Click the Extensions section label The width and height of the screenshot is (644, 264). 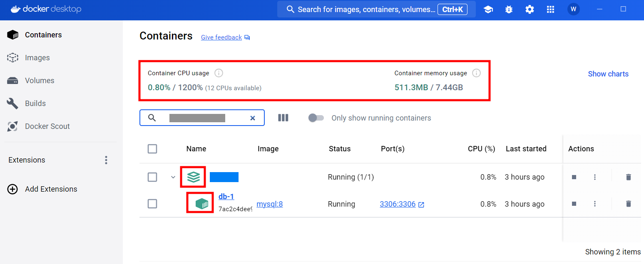coord(27,160)
